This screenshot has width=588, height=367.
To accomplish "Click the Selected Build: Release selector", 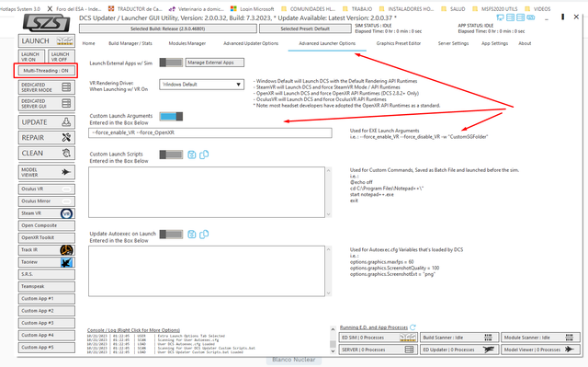I will [168, 29].
